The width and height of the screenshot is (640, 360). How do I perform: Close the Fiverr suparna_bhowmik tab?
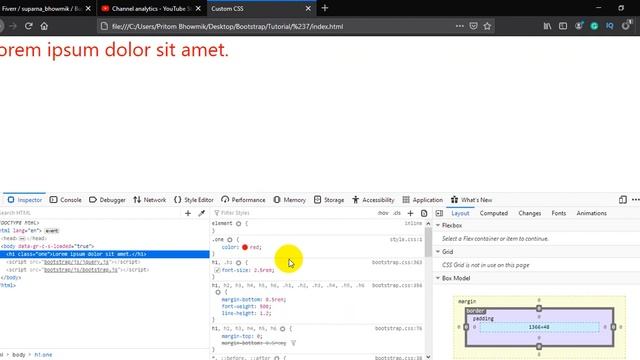88,9
